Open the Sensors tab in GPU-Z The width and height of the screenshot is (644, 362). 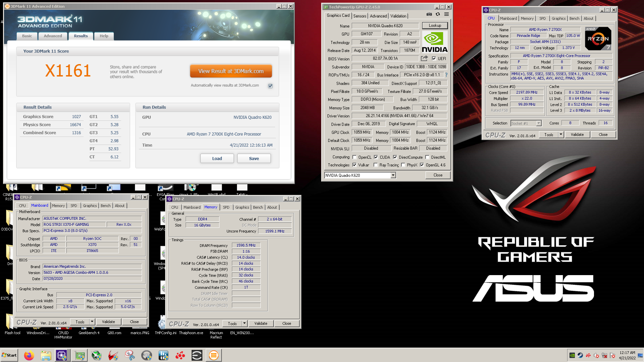360,16
